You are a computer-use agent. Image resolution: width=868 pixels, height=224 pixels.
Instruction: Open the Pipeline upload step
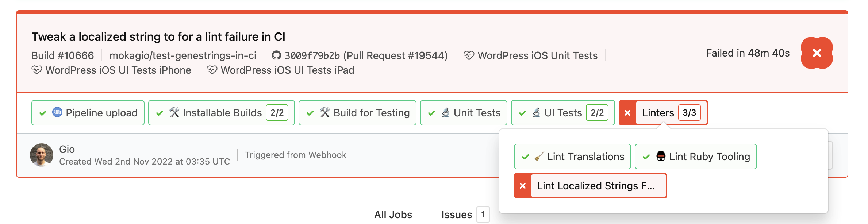click(88, 113)
